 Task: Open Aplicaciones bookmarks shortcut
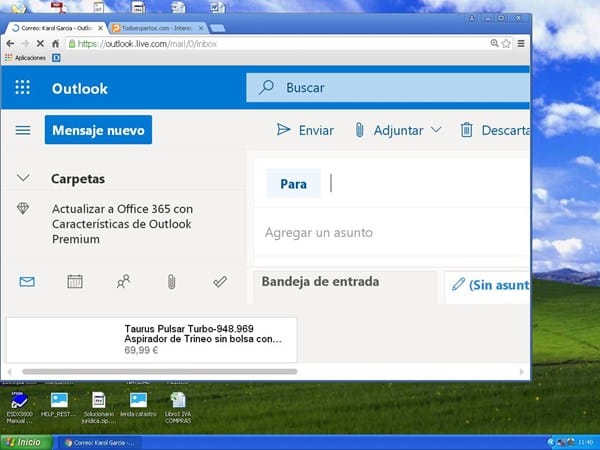click(25, 58)
